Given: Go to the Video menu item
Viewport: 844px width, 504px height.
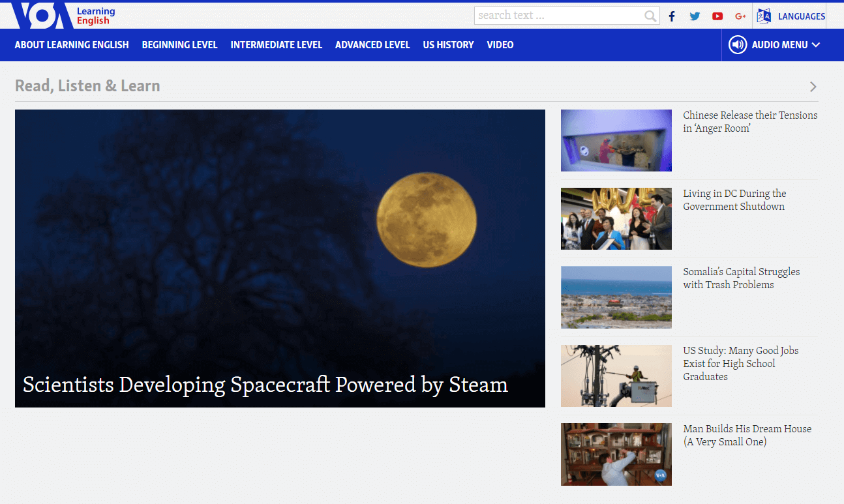Looking at the screenshot, I should coord(500,45).
